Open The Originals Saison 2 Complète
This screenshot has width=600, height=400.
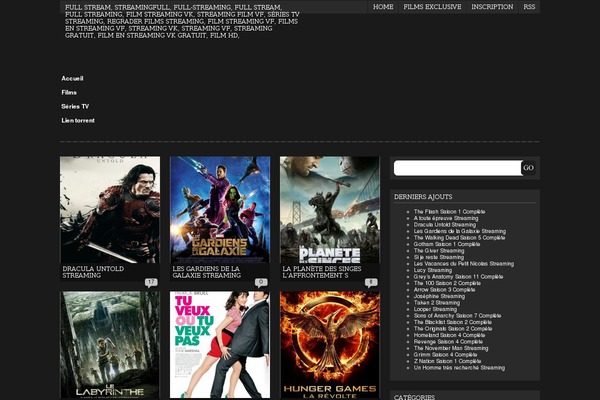pyautogui.click(x=453, y=329)
